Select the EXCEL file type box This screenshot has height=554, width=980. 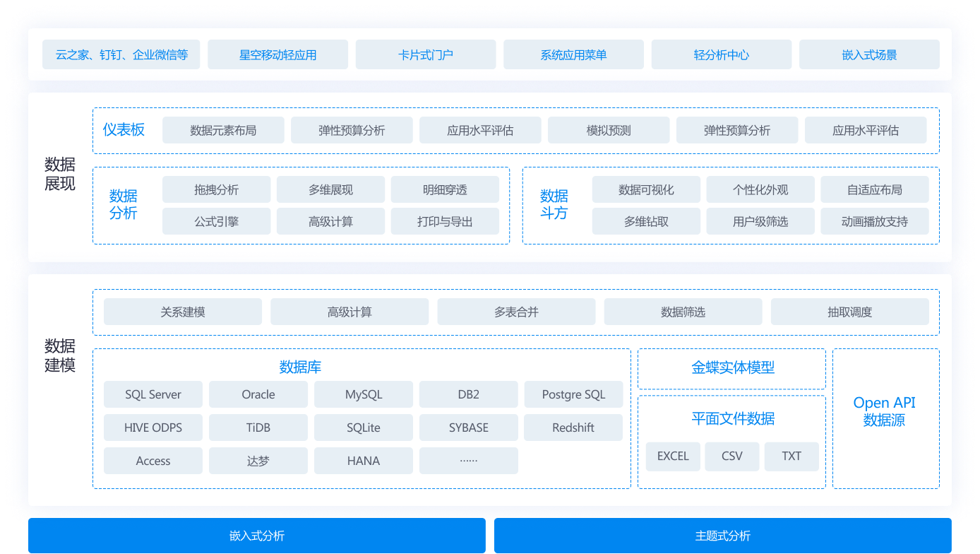point(673,456)
